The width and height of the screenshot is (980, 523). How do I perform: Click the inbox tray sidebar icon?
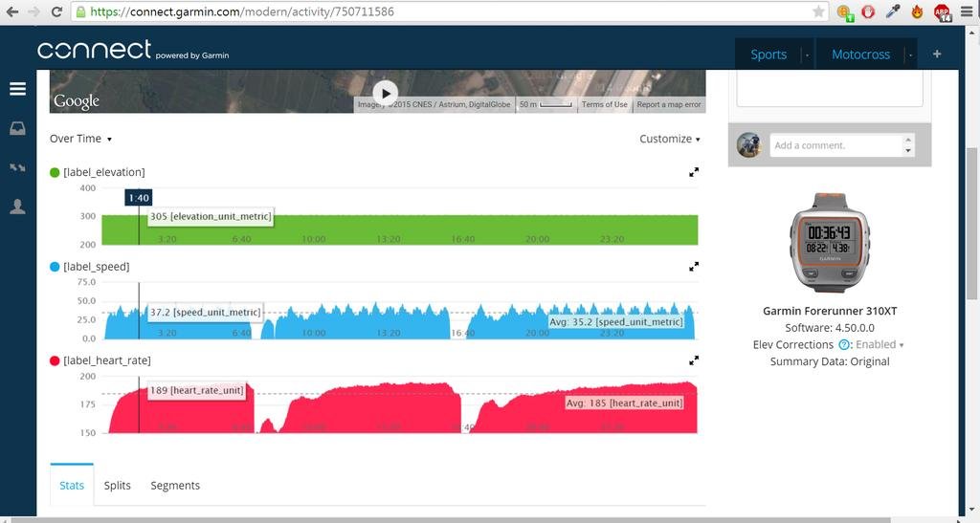pos(17,129)
